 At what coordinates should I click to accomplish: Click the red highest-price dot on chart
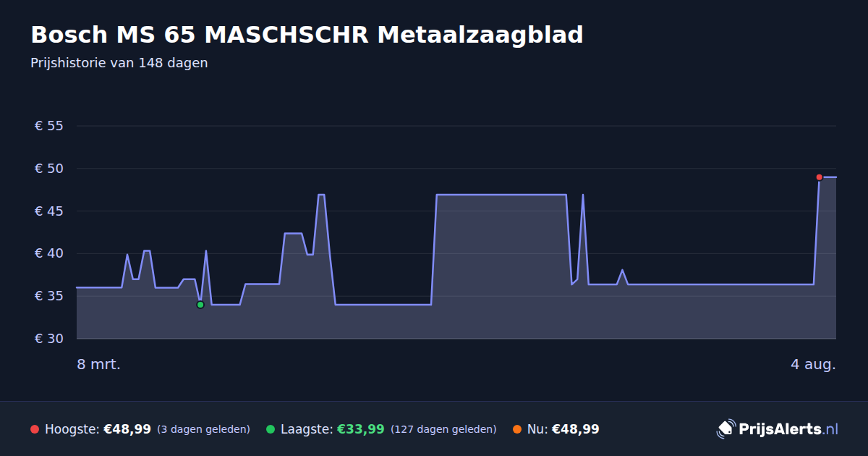pos(819,177)
